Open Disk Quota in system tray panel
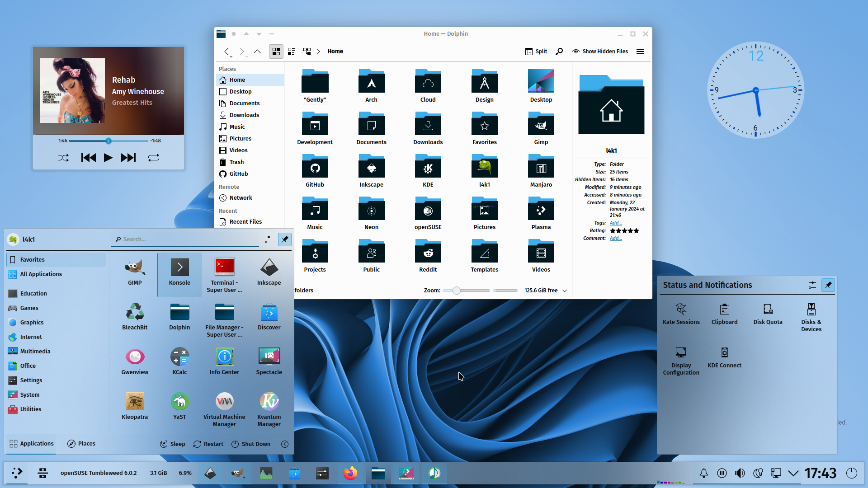 tap(768, 314)
